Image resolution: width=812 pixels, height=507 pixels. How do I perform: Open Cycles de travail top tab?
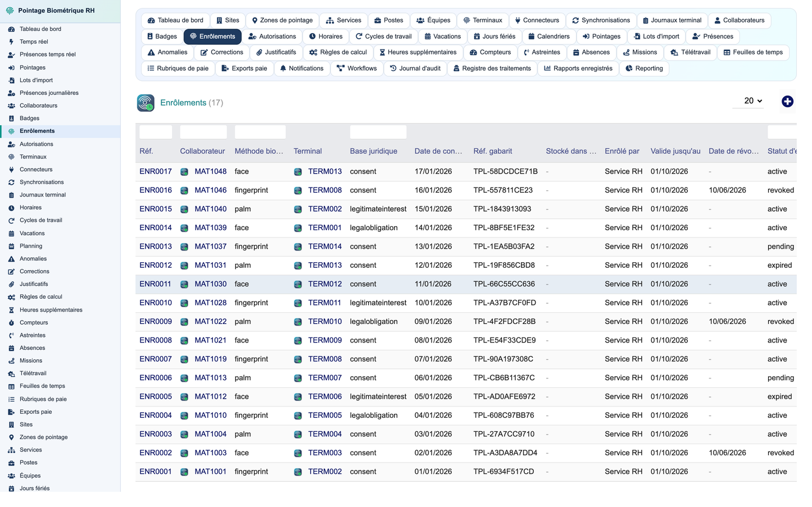pos(383,36)
